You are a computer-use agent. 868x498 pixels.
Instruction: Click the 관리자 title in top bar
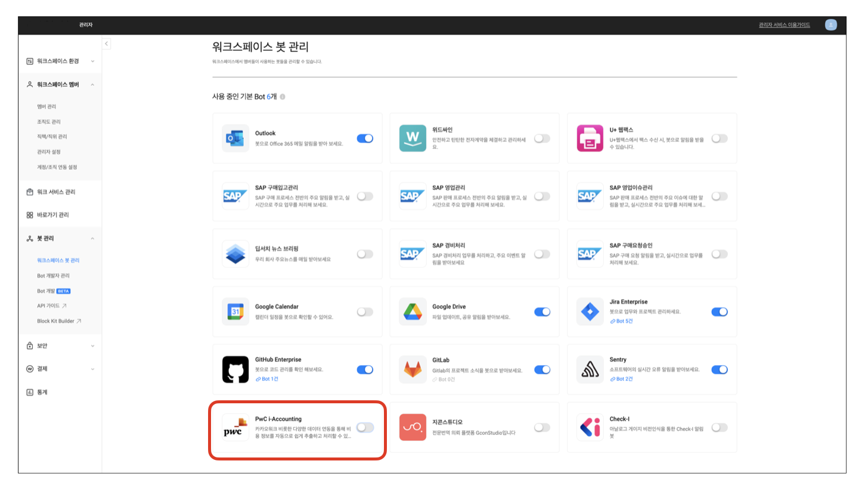click(86, 24)
